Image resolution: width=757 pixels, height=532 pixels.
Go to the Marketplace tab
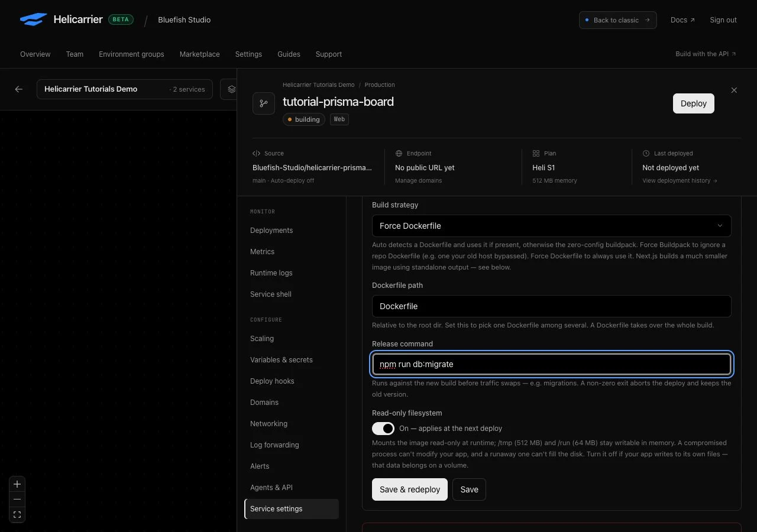coord(200,54)
